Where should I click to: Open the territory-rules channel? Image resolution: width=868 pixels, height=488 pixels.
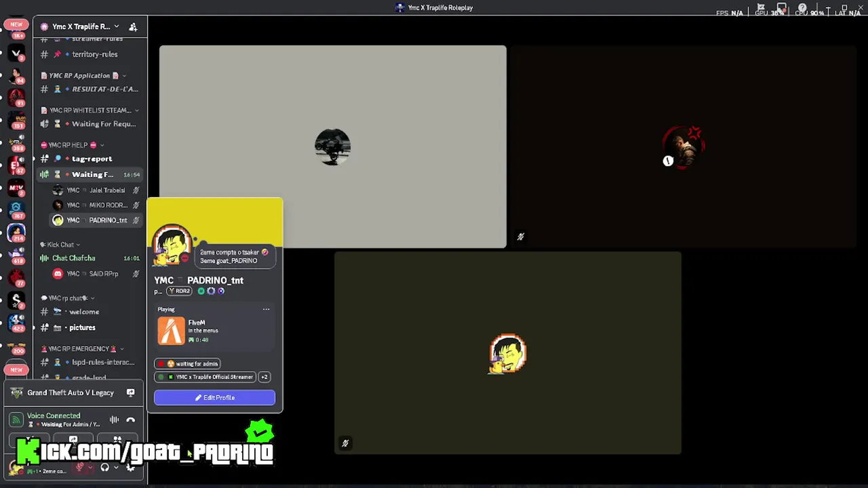[x=89, y=54]
